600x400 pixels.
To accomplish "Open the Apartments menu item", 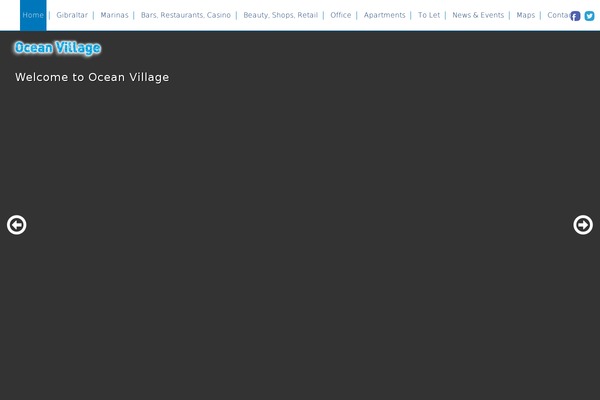I will pyautogui.click(x=384, y=15).
